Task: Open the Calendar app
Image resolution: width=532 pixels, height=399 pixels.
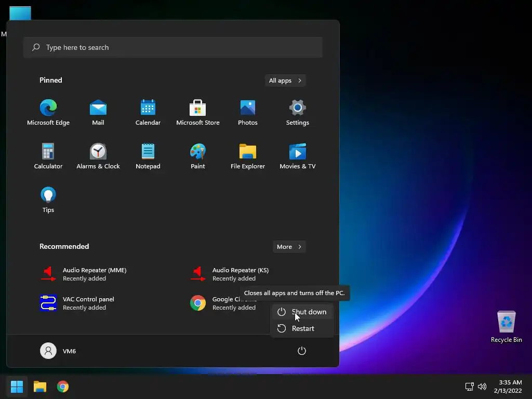Action: click(148, 113)
